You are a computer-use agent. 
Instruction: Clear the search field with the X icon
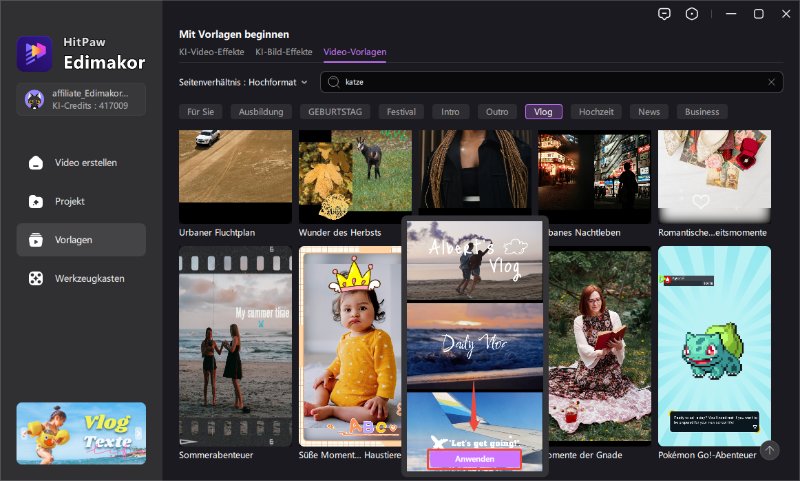tap(771, 82)
